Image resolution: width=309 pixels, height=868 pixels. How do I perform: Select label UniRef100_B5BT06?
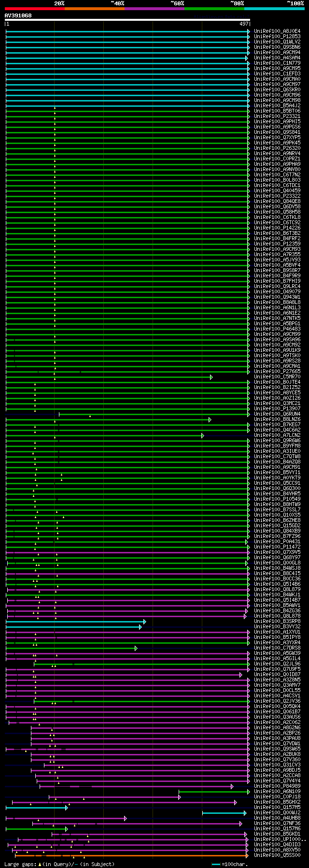click(x=277, y=111)
